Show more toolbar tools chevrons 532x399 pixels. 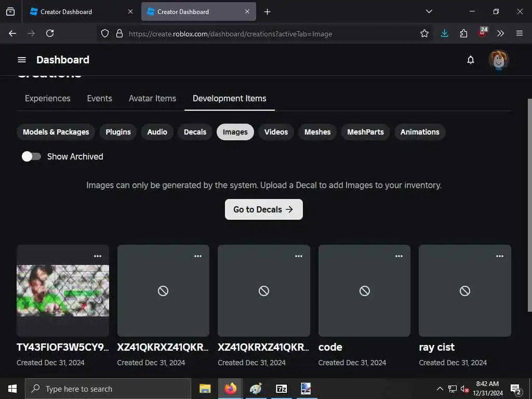pos(500,33)
